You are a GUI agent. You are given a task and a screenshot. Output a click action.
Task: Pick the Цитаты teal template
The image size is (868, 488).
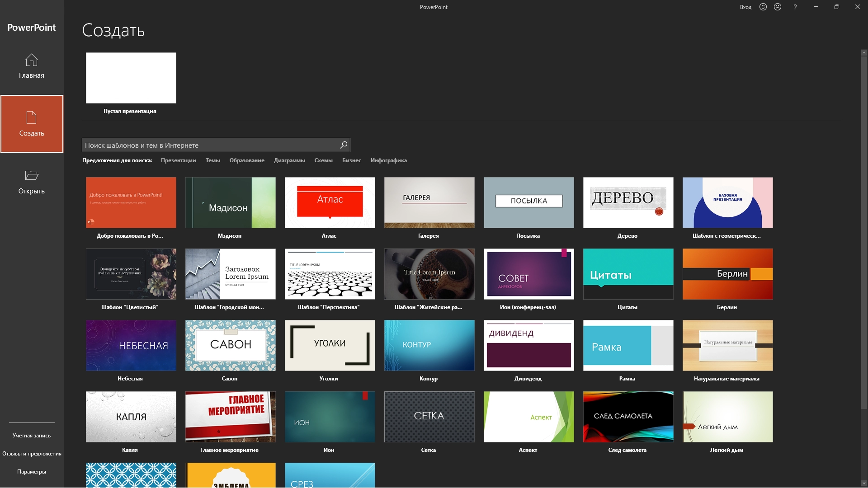pyautogui.click(x=628, y=274)
